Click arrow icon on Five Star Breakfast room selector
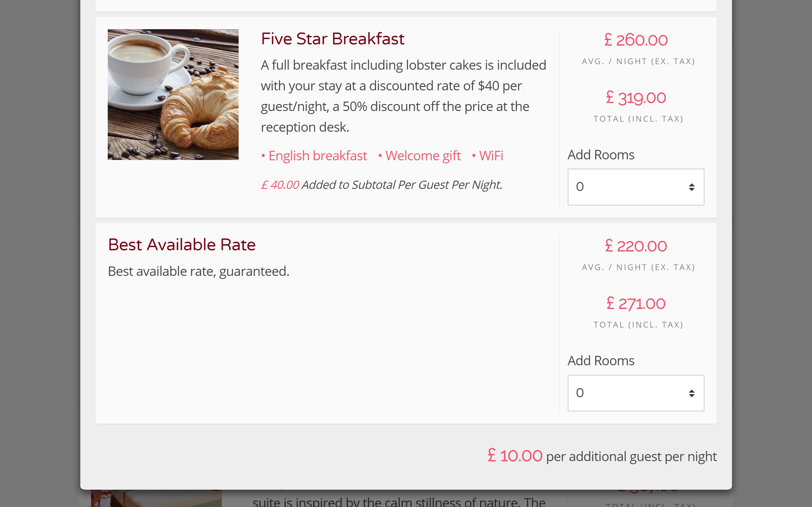Image resolution: width=812 pixels, height=507 pixels. coord(691,187)
